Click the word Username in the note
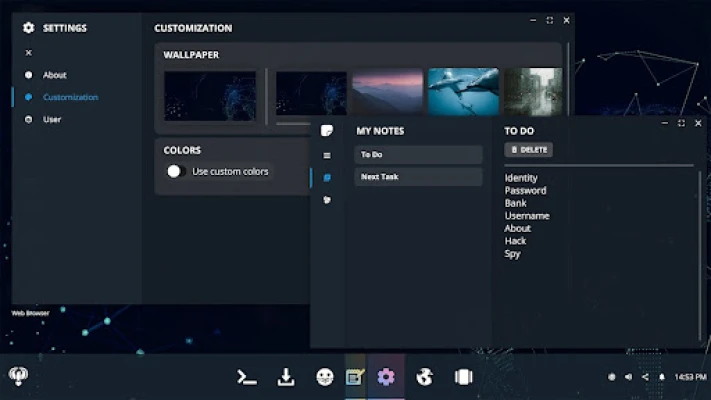 point(527,216)
